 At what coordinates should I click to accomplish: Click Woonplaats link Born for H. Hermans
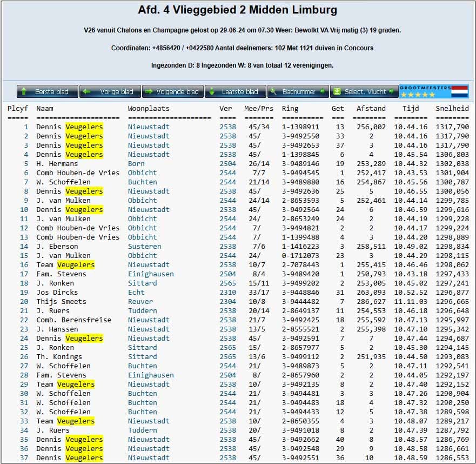tap(137, 164)
